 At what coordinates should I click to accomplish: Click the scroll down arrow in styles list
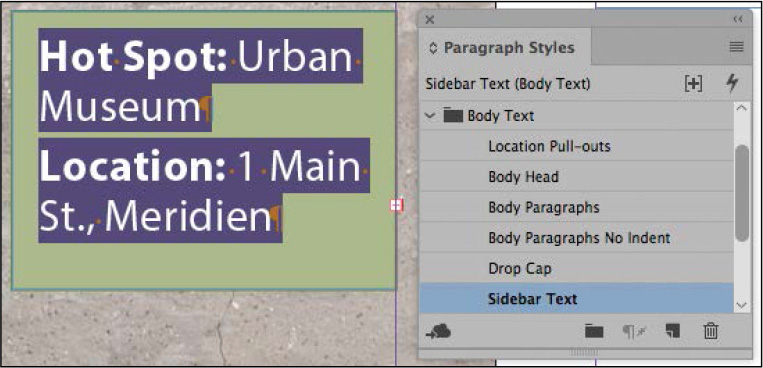742,305
